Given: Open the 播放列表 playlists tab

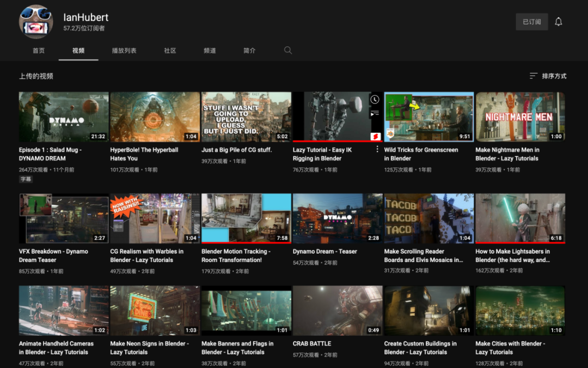Looking at the screenshot, I should click(x=124, y=51).
